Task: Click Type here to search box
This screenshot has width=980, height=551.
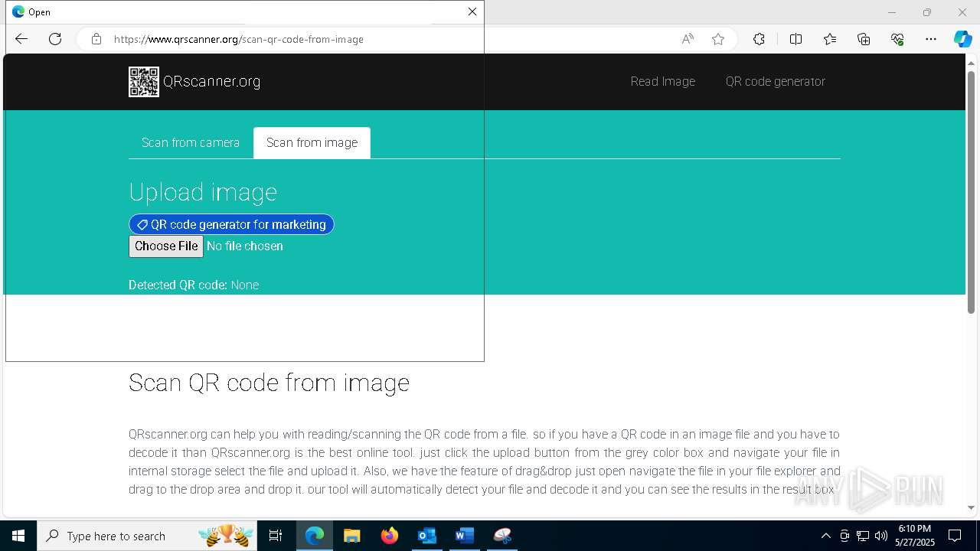Action: tap(149, 536)
